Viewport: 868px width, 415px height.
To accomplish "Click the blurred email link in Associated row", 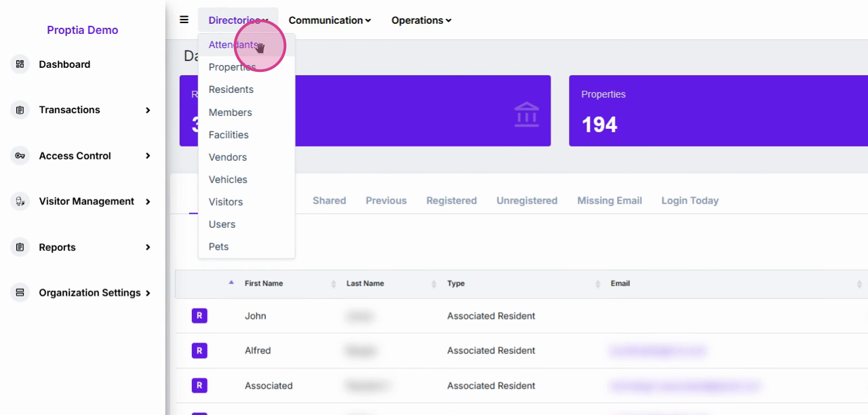I will tap(685, 386).
